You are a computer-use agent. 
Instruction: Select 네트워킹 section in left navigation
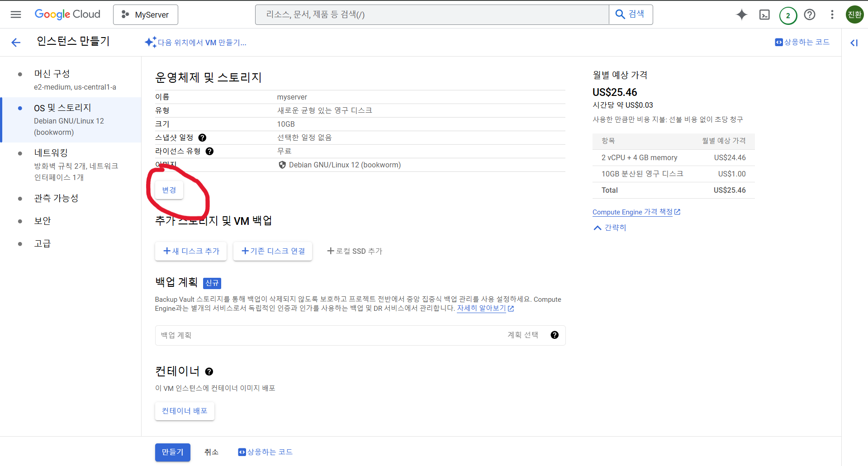51,153
